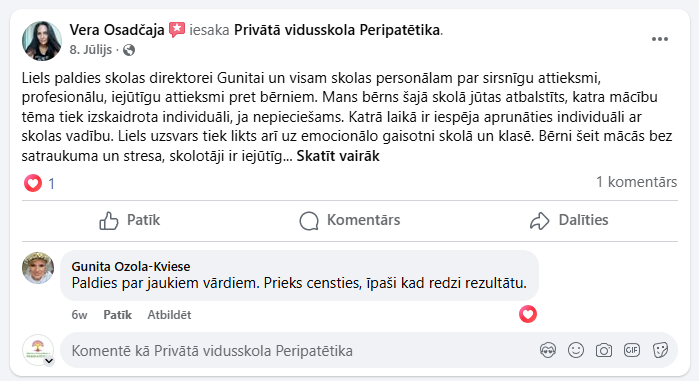Reply to comment with Atbildēt
Viewport: 699px width, 381px height.
pos(169,315)
